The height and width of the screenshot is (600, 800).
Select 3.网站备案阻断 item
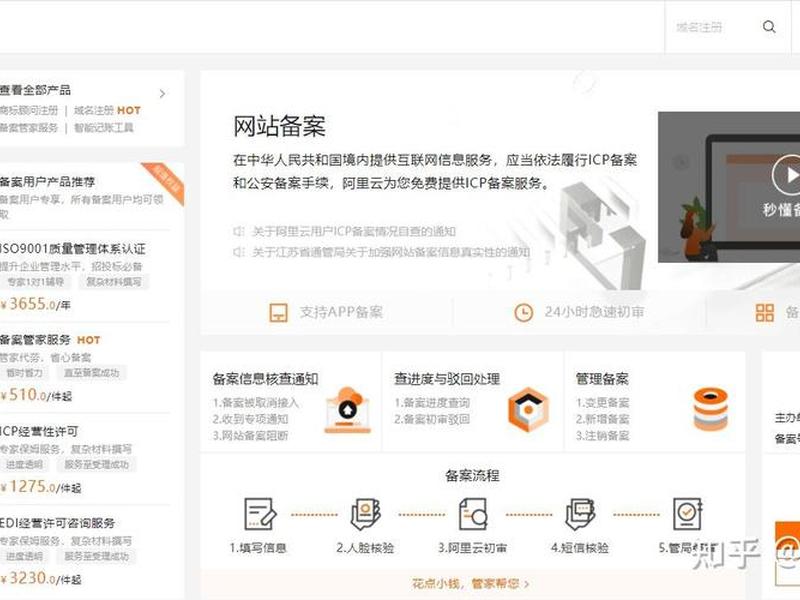(251, 435)
